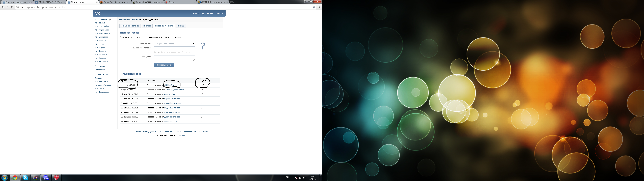Image resolution: width=644 pixels, height=181 pixels.
Task: Open 'Выберите получателя' recipient dropdown
Action: coord(174,44)
